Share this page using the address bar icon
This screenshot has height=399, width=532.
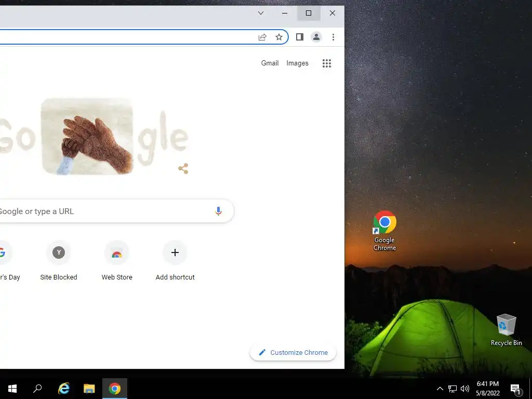(x=262, y=37)
